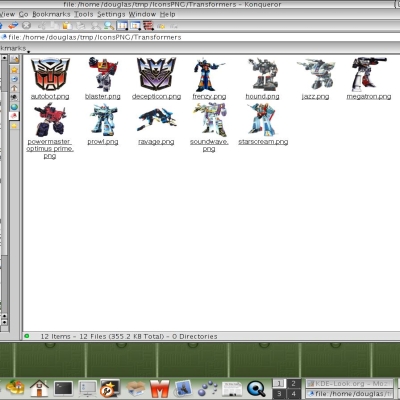Switch to virtual desktop 4 in pager

pyautogui.click(x=293, y=394)
